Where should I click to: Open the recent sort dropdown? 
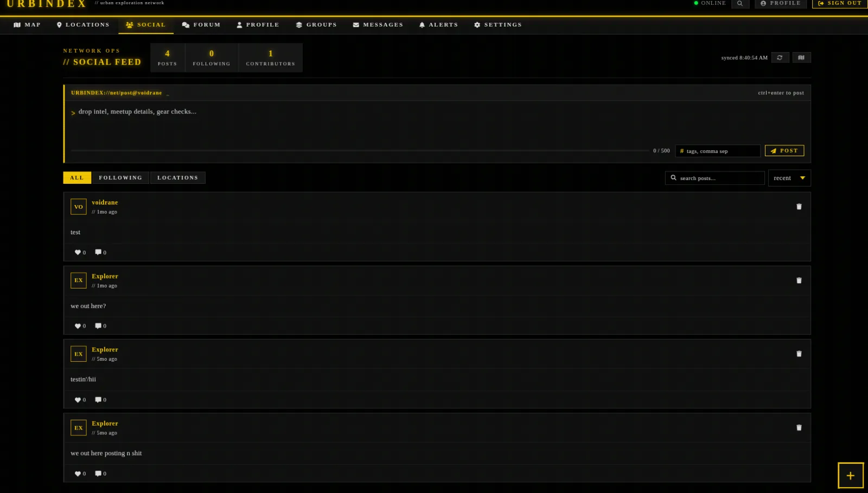(789, 178)
